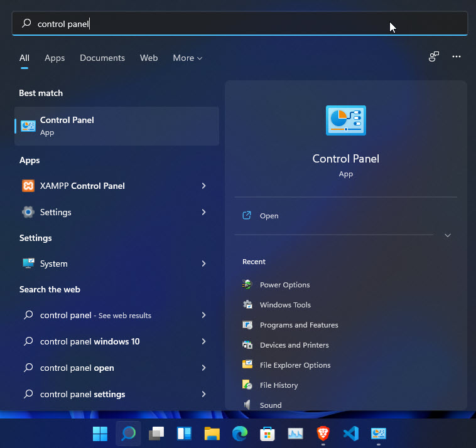Click the Windows Tools recent icon
The image size is (476, 448).
(247, 304)
